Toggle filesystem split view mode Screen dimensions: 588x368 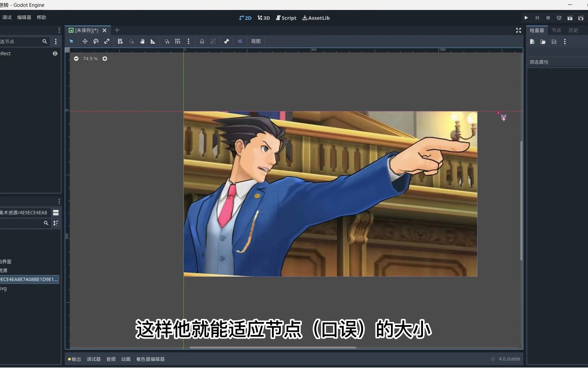(x=56, y=213)
